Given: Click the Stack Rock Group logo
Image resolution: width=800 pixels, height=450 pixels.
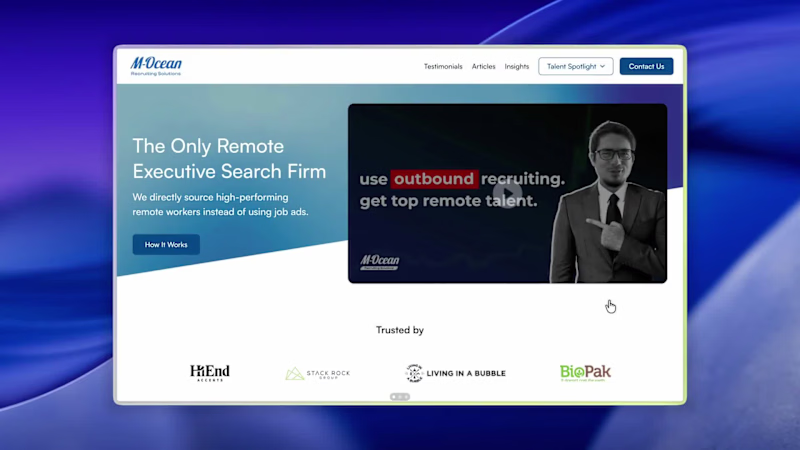Looking at the screenshot, I should [x=318, y=373].
